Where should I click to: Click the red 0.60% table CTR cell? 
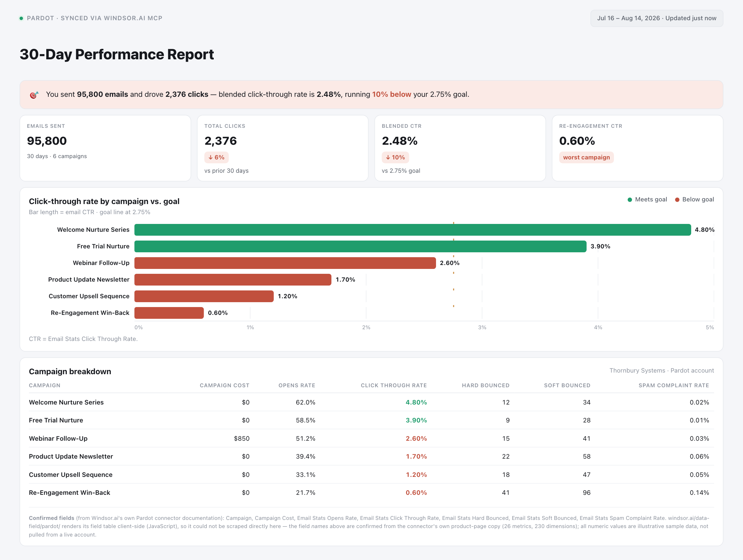[x=416, y=493]
